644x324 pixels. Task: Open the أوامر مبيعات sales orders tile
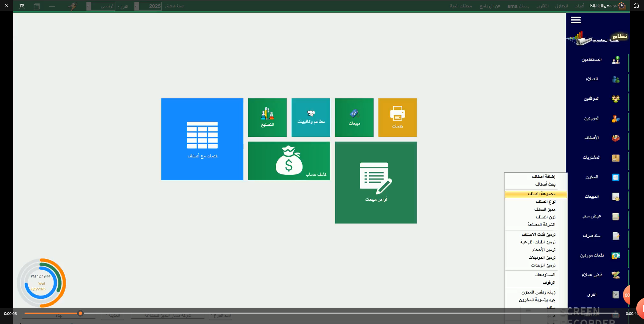[376, 183]
